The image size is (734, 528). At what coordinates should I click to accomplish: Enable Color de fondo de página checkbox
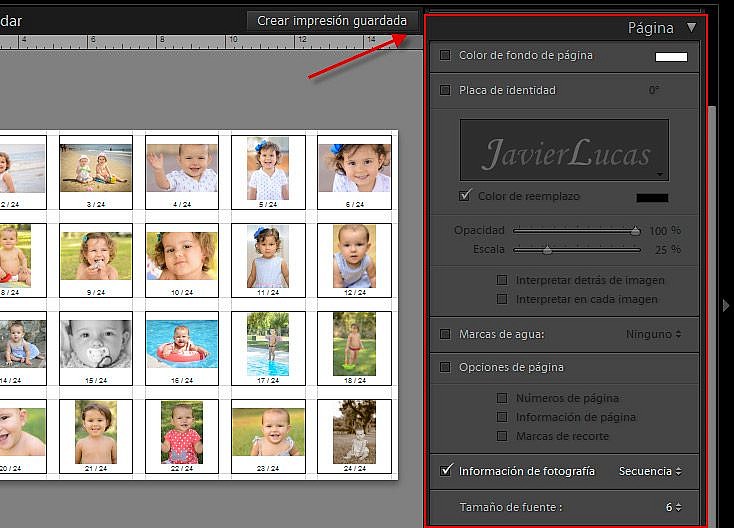click(445, 55)
